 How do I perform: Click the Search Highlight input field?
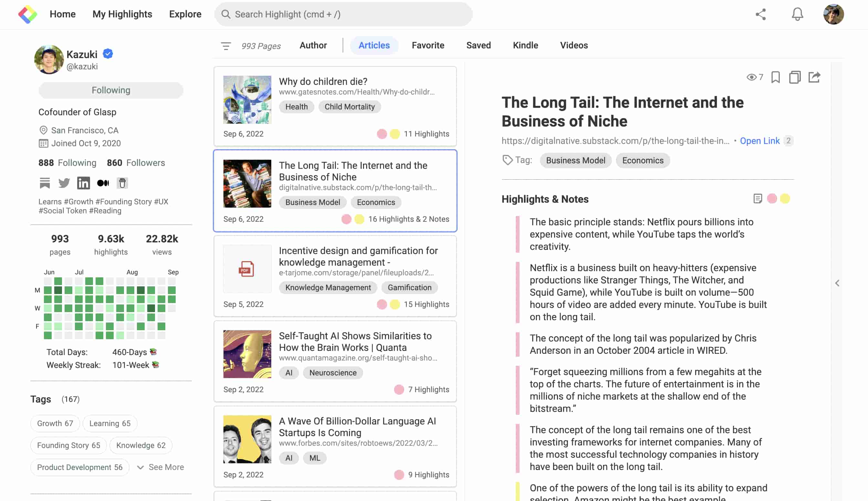(343, 14)
